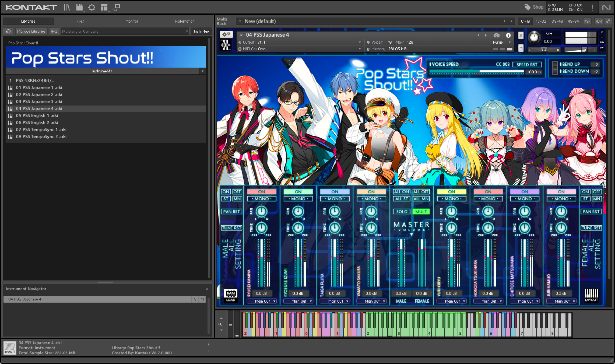Screen dimensions: 615x364
Task: Toggle ON for Yuri Kiryu channel
Action: [x=452, y=192]
